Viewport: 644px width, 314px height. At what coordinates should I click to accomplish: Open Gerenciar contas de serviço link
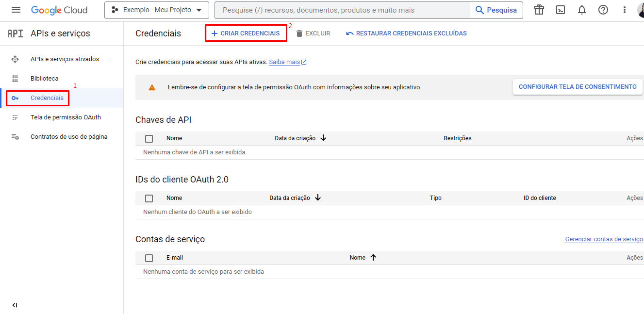[x=604, y=239]
